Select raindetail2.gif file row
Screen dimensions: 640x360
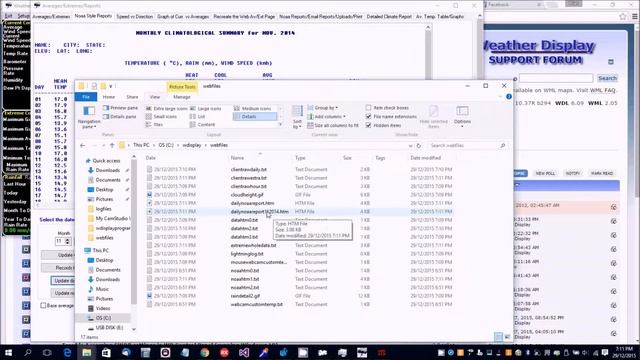(299, 296)
